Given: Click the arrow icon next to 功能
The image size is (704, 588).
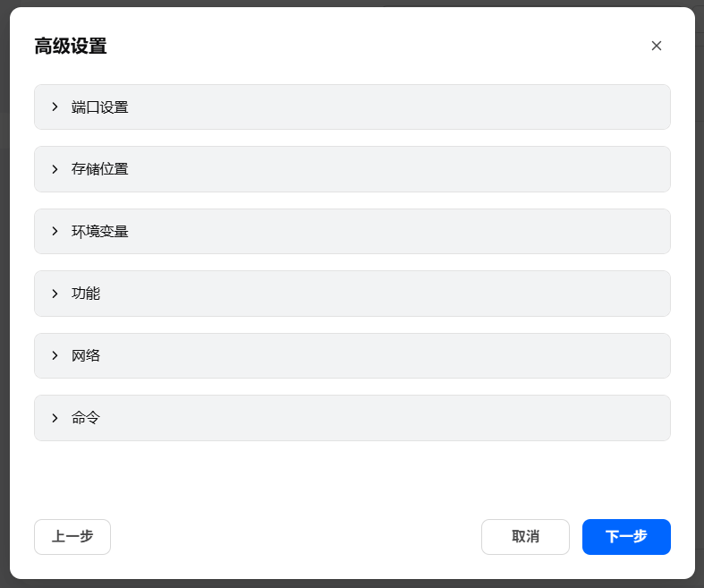Looking at the screenshot, I should pyautogui.click(x=55, y=294).
